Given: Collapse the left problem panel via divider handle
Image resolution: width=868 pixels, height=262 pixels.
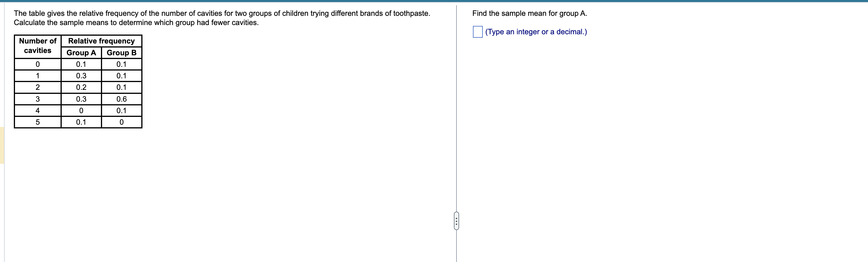Looking at the screenshot, I should [x=456, y=221].
